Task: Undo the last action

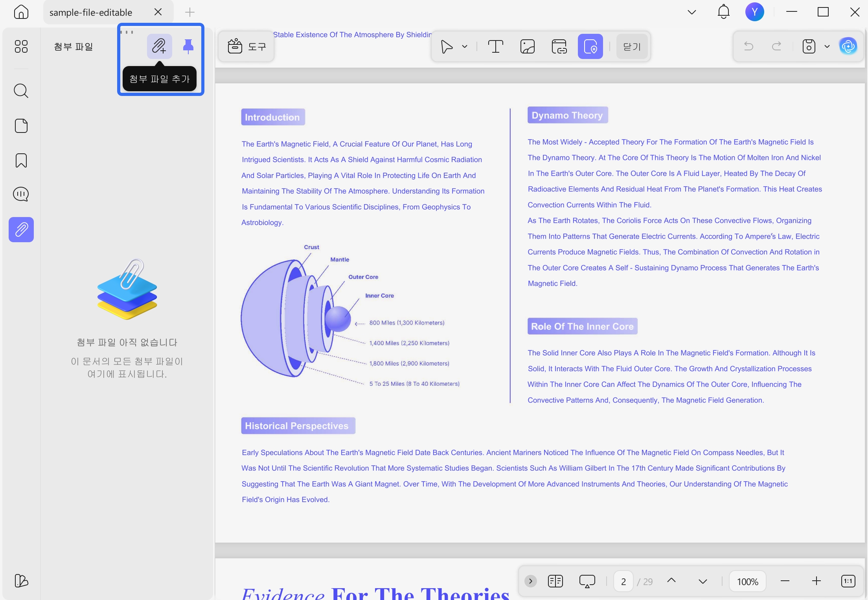Action: pos(748,46)
